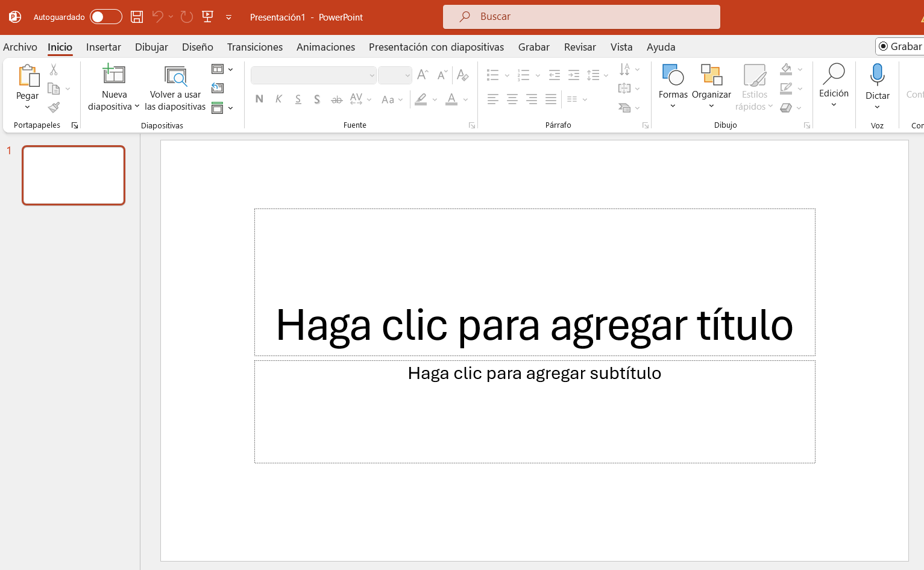The height and width of the screenshot is (570, 924).
Task: Select slide 1 thumbnail
Action: (x=74, y=175)
